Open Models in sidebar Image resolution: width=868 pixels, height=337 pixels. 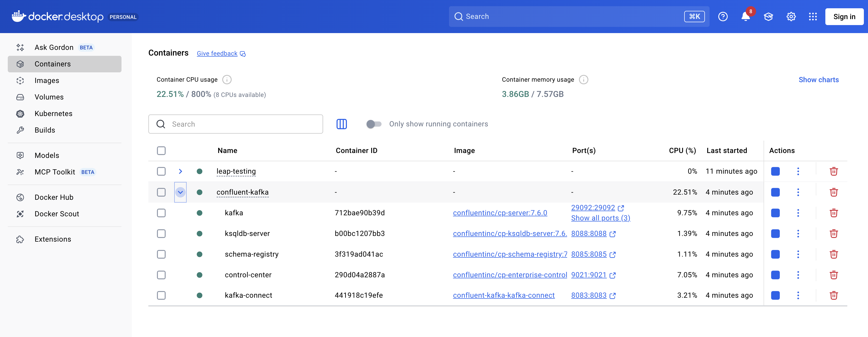[x=64, y=155]
